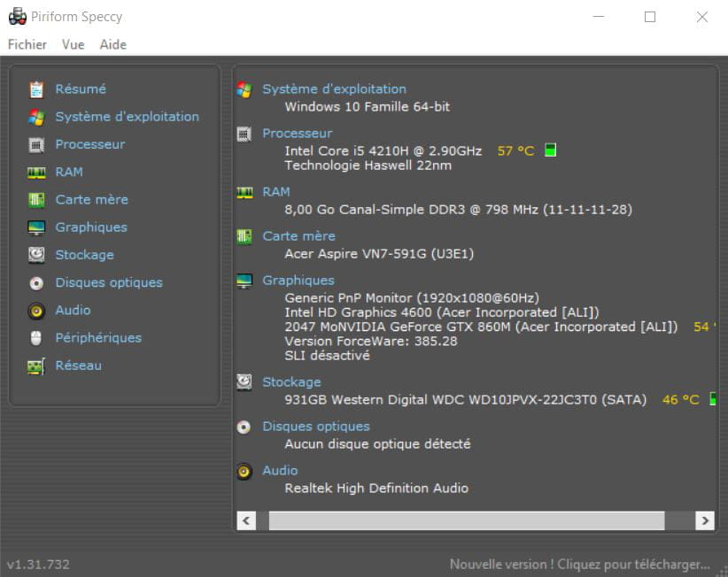Open Carte mère section from sidebar
Viewport: 728px width, 577px height.
(x=92, y=200)
